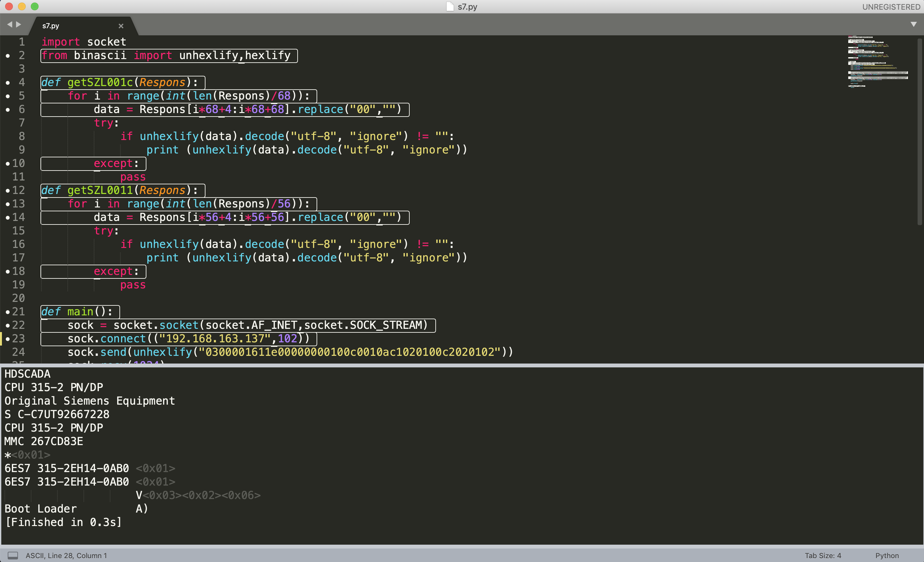Click the editor vertical scrollbar
924x562 pixels.
(920, 131)
